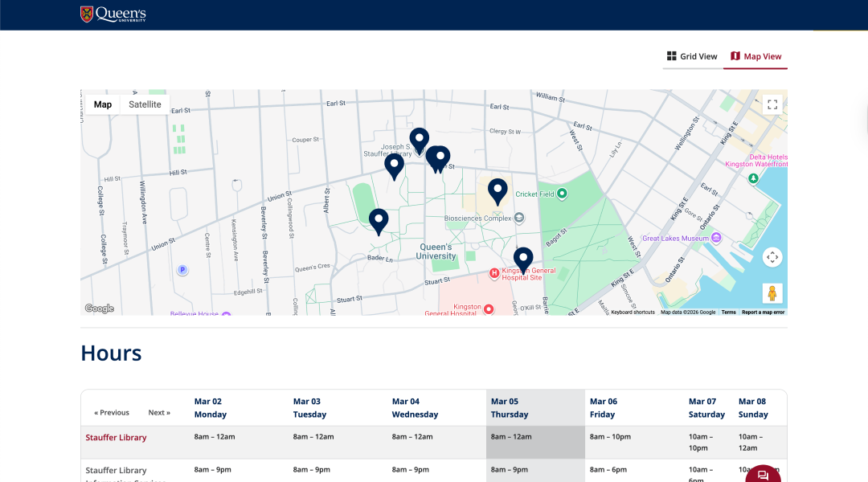
Task: Open Keyboard shortcuts for the map
Action: pos(633,312)
